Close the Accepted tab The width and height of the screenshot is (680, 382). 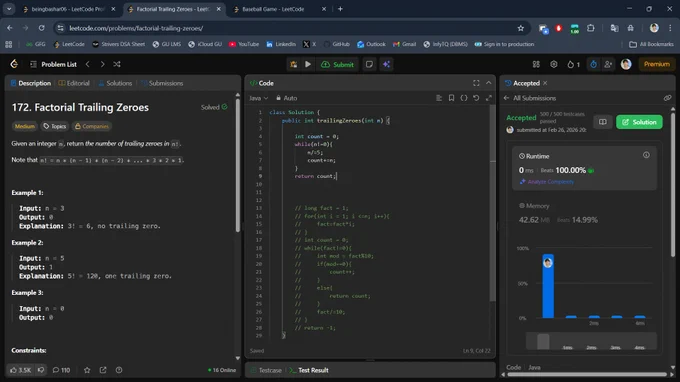tap(545, 83)
